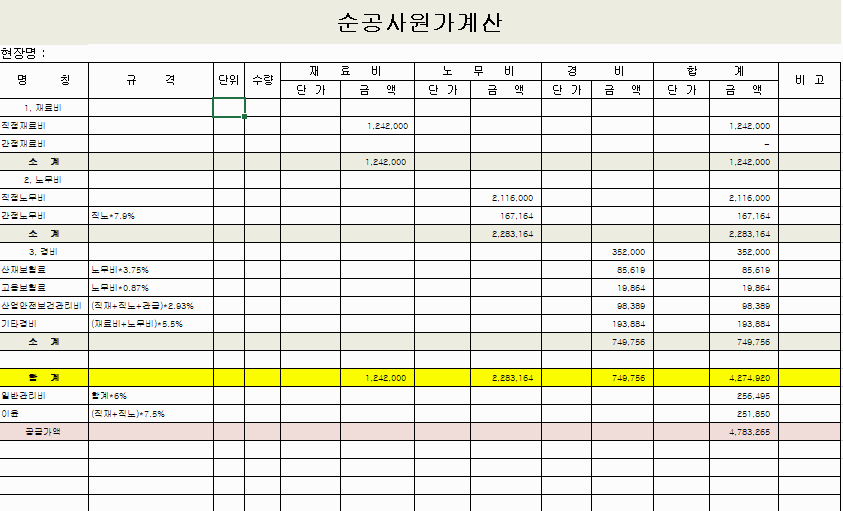Click the formula note 직노*7.9%
This screenshot has height=511, width=843.
click(113, 216)
